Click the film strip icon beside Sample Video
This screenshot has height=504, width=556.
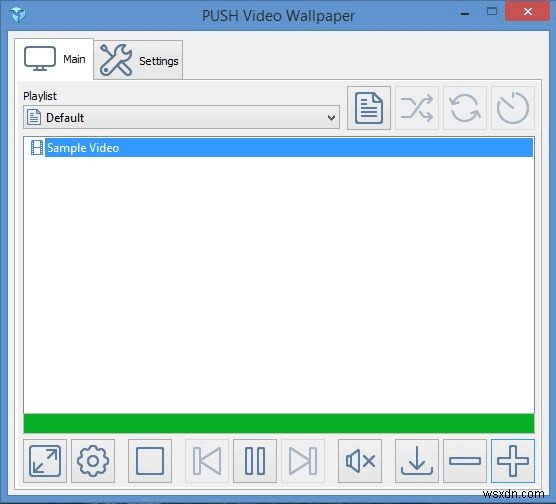[x=37, y=148]
